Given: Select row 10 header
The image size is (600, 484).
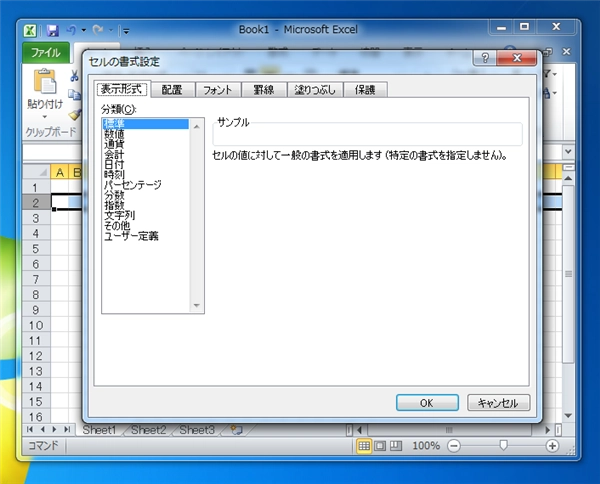Looking at the screenshot, I should (36, 326).
